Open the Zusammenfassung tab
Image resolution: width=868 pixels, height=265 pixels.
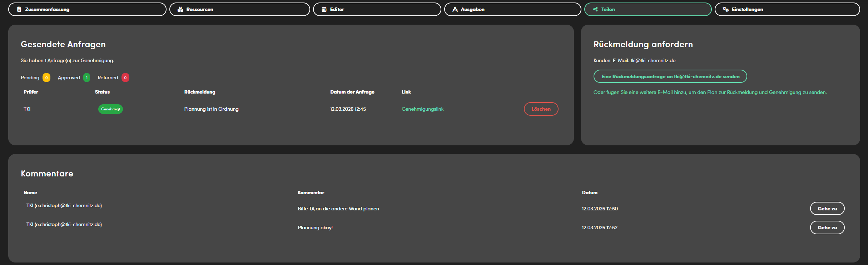87,9
